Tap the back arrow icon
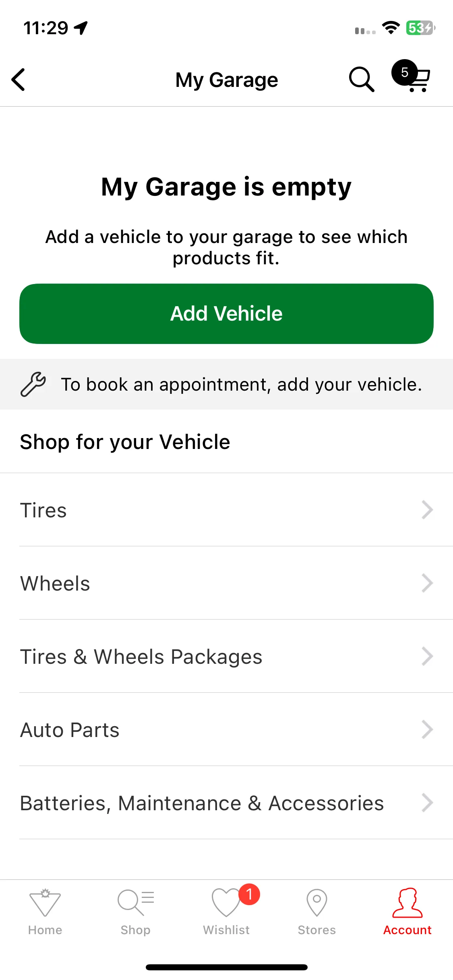 (x=19, y=80)
